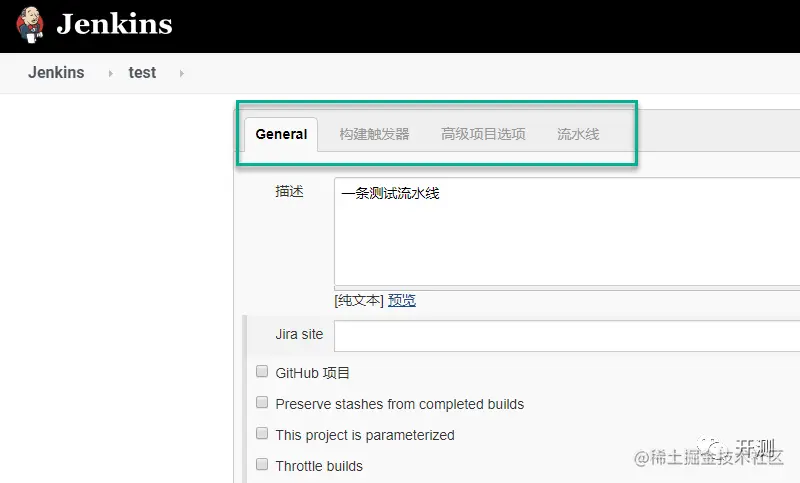
Task: Switch to the 高级项目选项 tab
Action: click(483, 134)
